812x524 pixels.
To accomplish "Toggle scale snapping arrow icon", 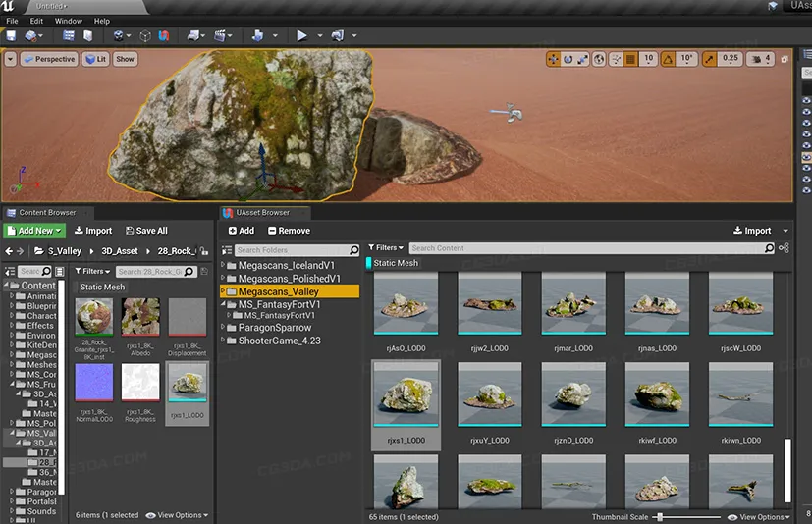I will click(709, 59).
